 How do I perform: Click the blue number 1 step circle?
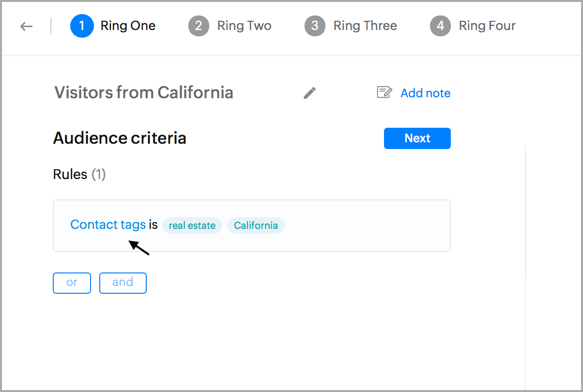coord(82,26)
